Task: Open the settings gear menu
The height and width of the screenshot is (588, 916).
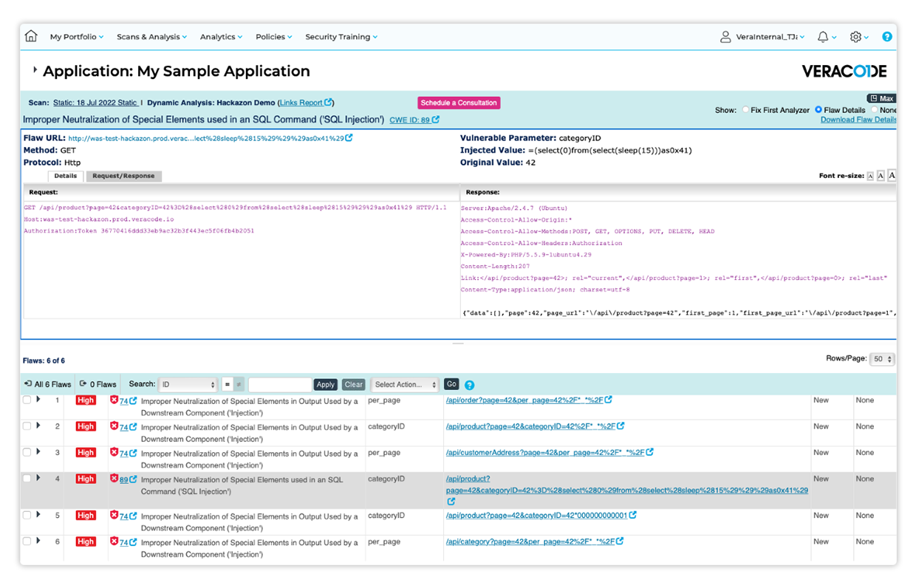Action: tap(855, 36)
